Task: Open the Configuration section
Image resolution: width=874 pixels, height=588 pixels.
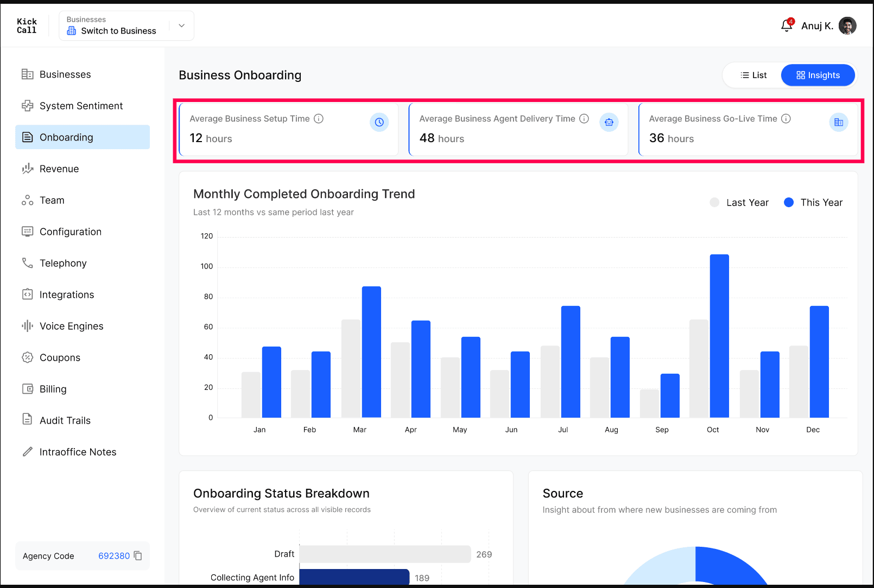Action: tap(83, 232)
